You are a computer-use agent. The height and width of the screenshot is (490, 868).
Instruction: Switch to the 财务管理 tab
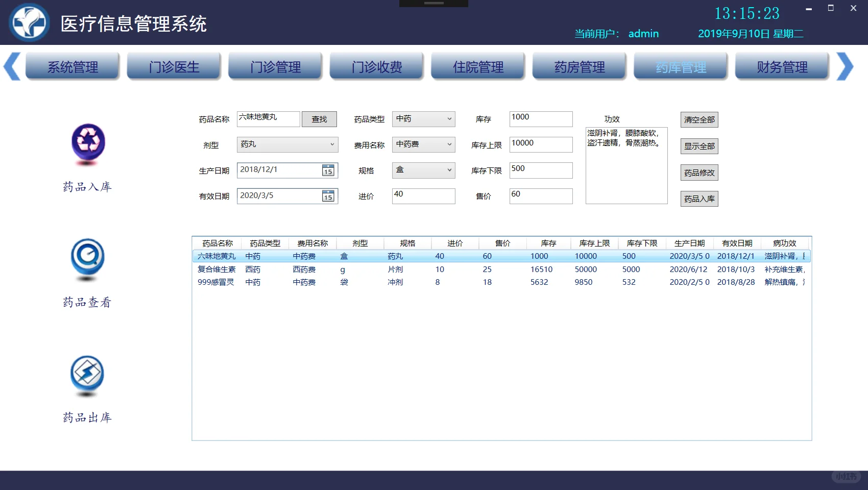pyautogui.click(x=782, y=66)
